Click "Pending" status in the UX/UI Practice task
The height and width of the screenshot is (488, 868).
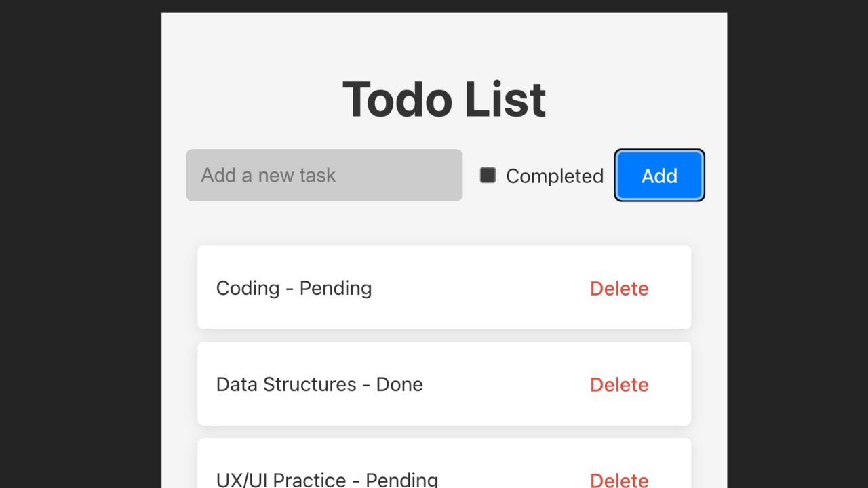point(401,480)
